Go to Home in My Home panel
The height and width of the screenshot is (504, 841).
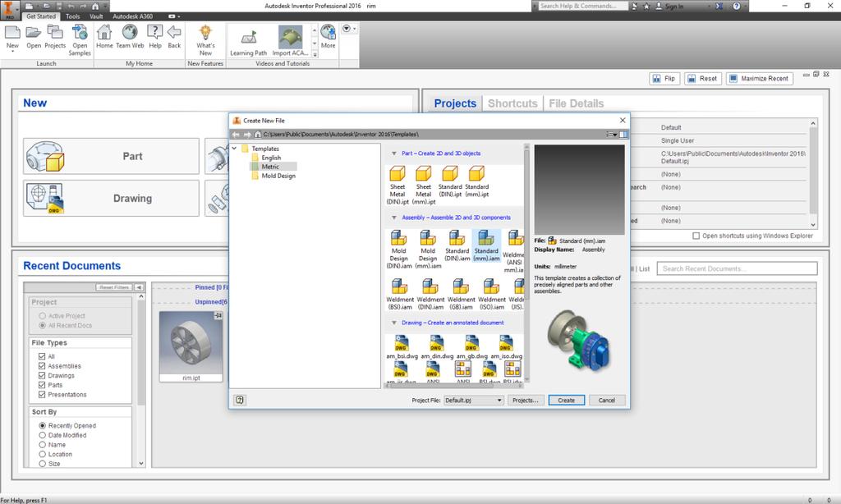click(104, 32)
